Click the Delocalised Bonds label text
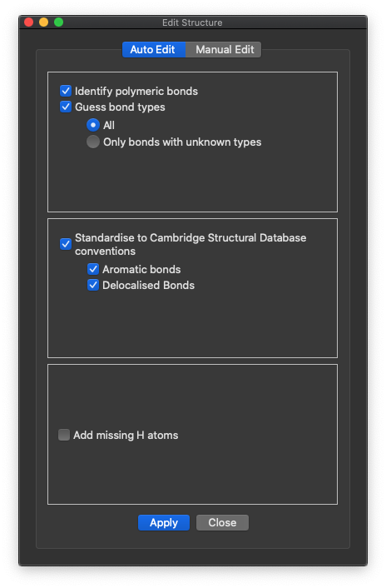This screenshot has width=386, height=588. tap(149, 286)
